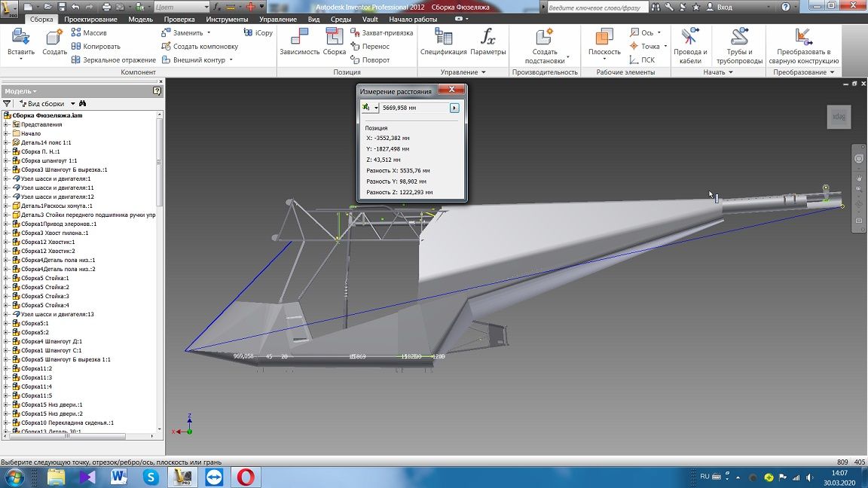Screen dimensions: 868x488
Task: Click the Создать component icon
Action: [x=54, y=38]
